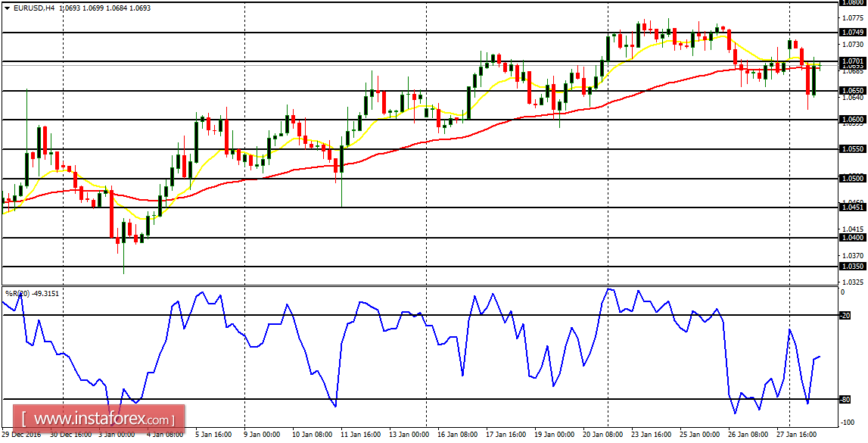The height and width of the screenshot is (443, 868).
Task: Click the -80 level on the %R scale
Action: pyautogui.click(x=845, y=398)
